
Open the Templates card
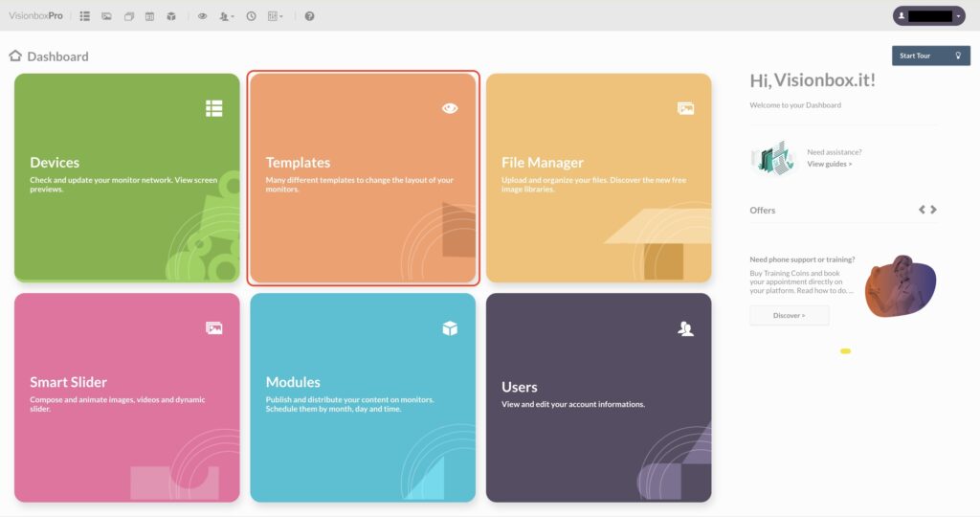[x=363, y=177]
